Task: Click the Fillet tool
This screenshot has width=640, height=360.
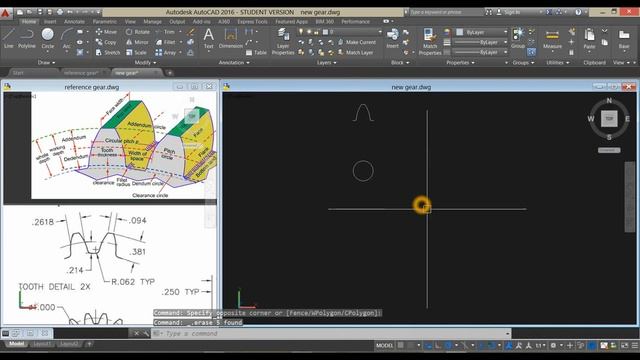Action: (x=166, y=42)
